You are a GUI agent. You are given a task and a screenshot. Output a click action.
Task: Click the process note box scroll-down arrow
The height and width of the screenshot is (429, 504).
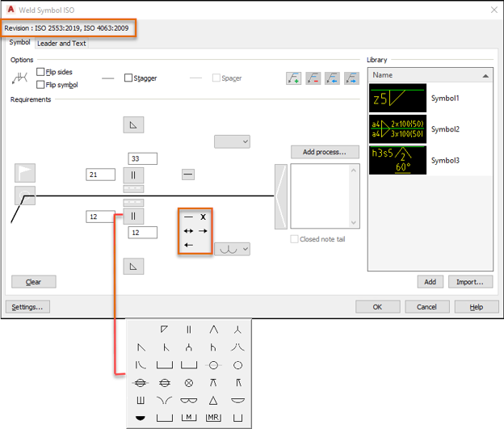point(354,222)
